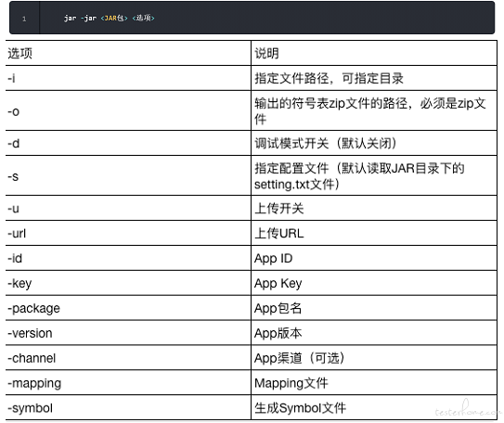Screen dimensions: 504x423
Task: Select the "-d" option cell
Action: coord(128,143)
